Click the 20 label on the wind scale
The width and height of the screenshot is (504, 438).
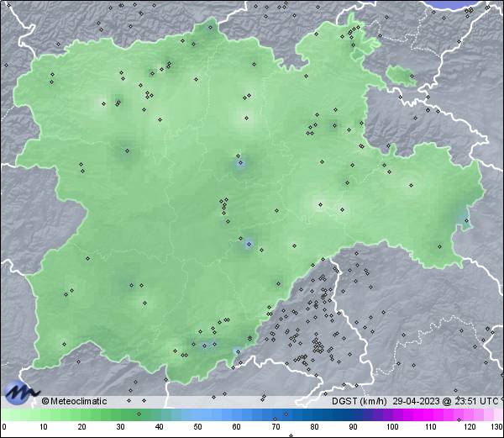[x=82, y=427]
